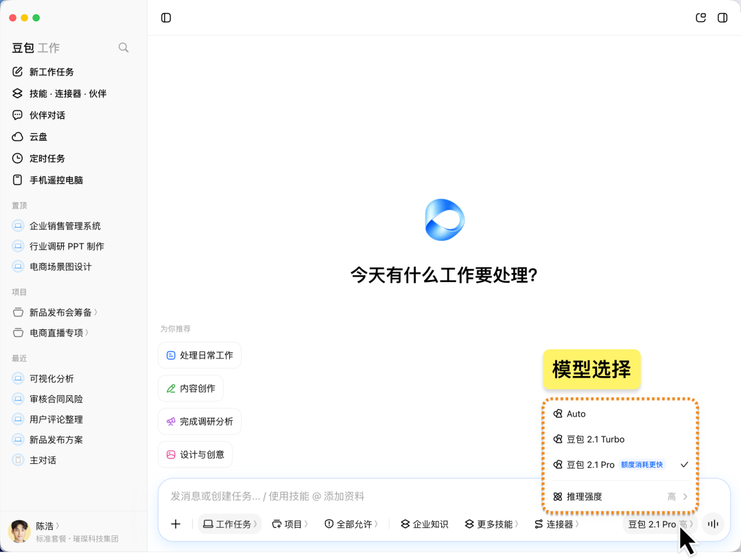Open pinned item 行业调研 PPT 制作
Screen dimensions: 741x560
58,246
